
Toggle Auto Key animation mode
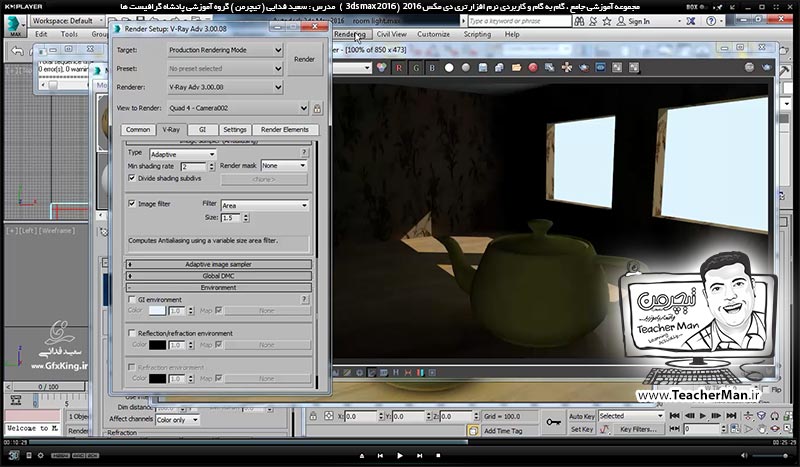582,416
